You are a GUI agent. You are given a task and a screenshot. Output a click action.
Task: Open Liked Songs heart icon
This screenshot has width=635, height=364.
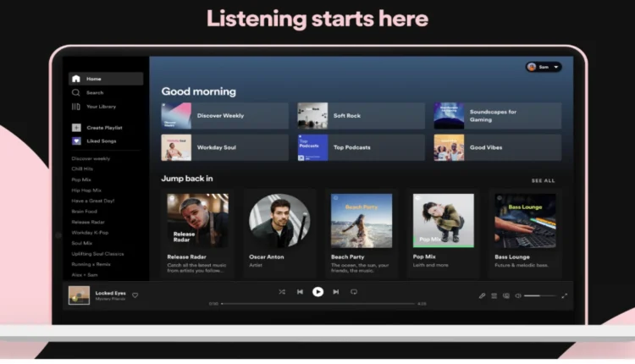76,141
